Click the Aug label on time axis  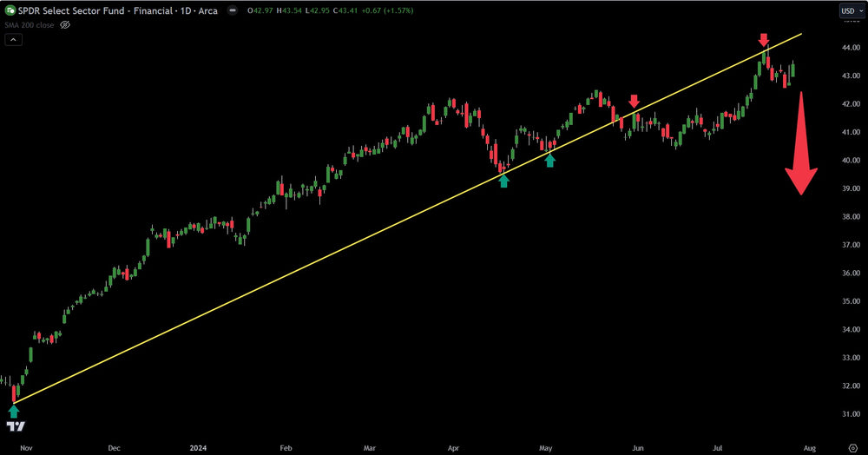pos(808,448)
